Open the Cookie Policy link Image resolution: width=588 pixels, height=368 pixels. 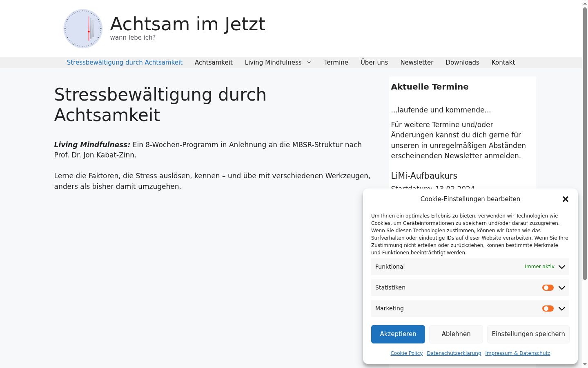pyautogui.click(x=406, y=353)
